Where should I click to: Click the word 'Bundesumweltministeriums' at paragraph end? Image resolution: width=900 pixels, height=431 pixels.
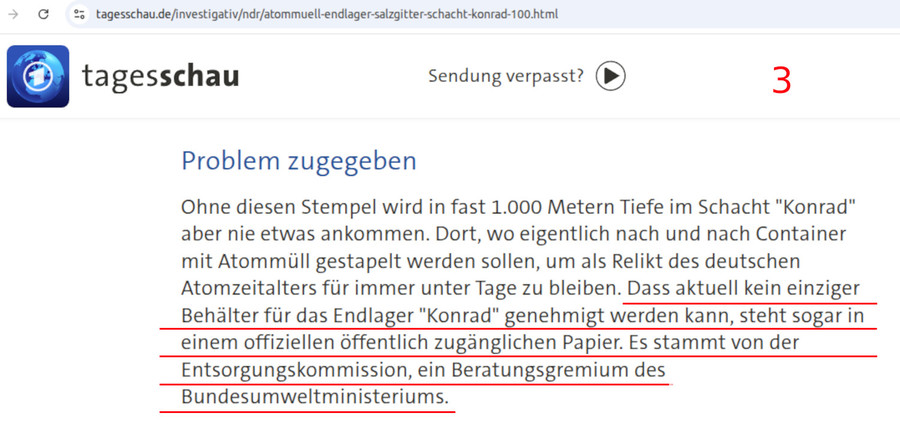315,397
